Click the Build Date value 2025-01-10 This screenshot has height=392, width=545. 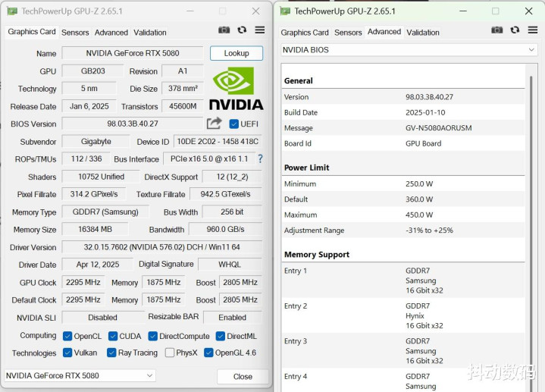[x=425, y=112]
